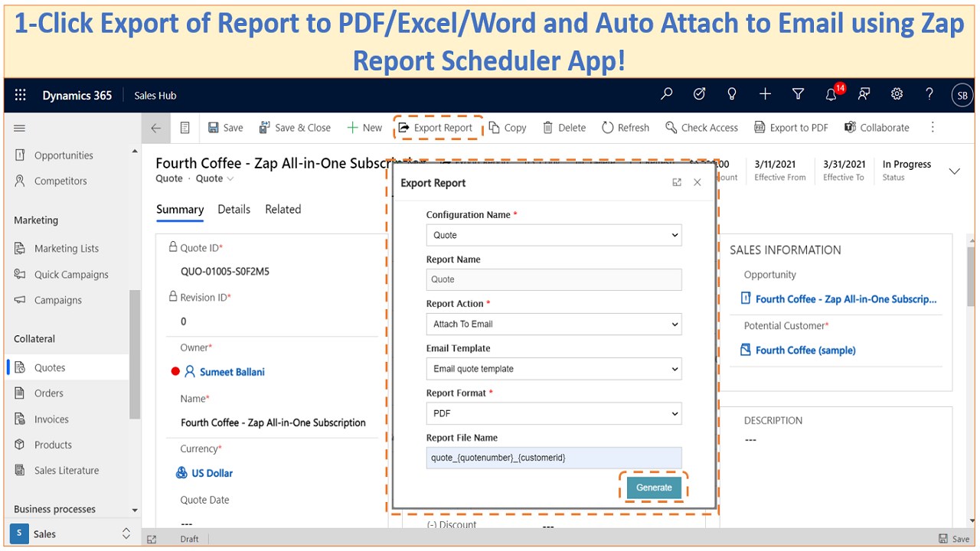This screenshot has width=980, height=551.
Task: Expand the Export Report dialog to full screen
Action: 677,183
